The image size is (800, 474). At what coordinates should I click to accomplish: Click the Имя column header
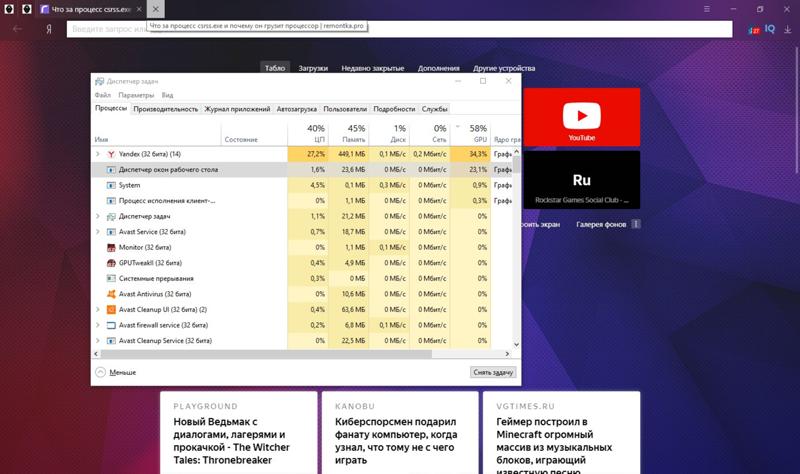156,133
